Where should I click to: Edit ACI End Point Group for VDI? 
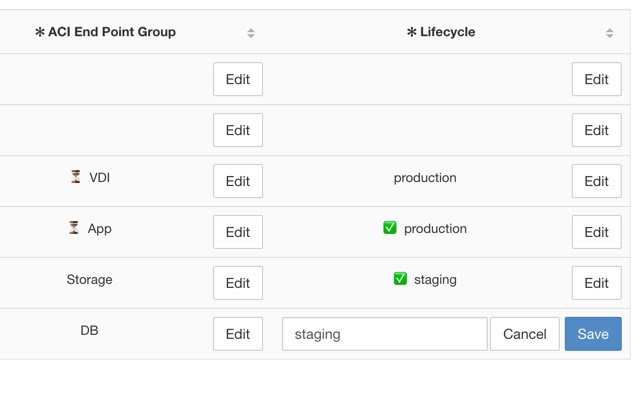pyautogui.click(x=238, y=181)
